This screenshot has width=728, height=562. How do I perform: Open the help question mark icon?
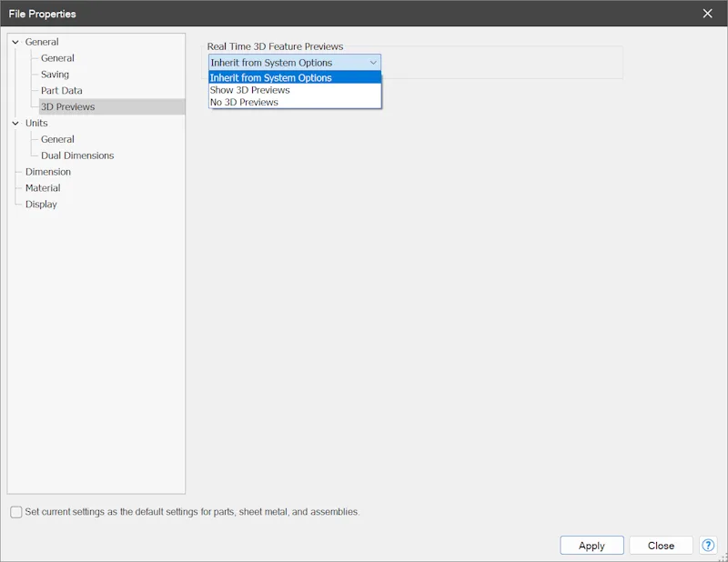(x=708, y=546)
